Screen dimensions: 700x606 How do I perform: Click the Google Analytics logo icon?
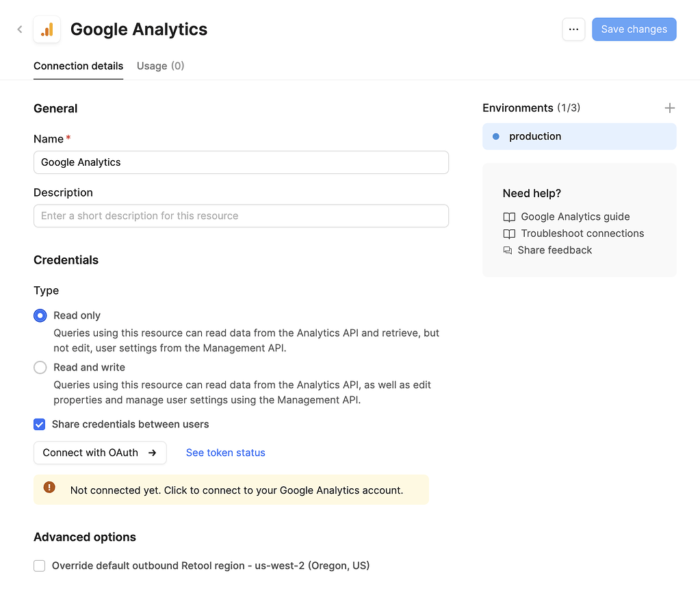[47, 29]
